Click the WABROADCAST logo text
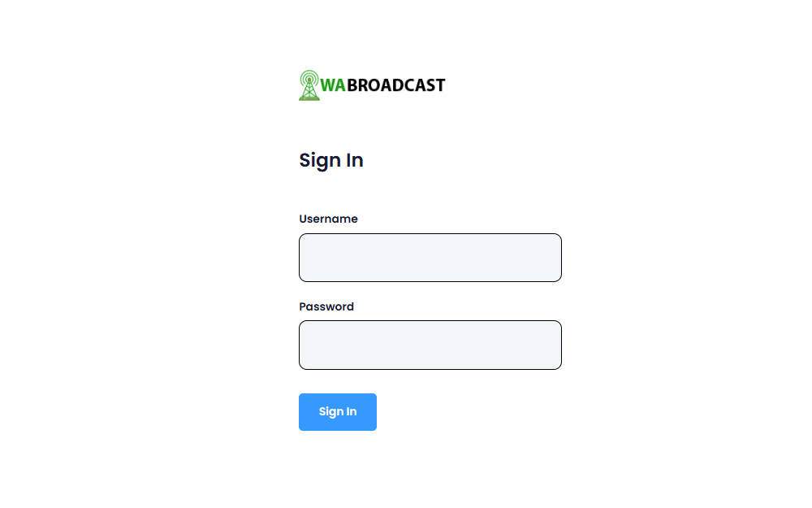812x508 pixels. pyautogui.click(x=382, y=85)
